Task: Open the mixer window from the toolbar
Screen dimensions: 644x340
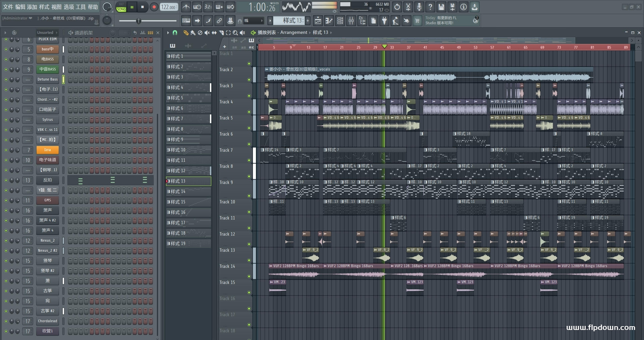Action: point(351,21)
